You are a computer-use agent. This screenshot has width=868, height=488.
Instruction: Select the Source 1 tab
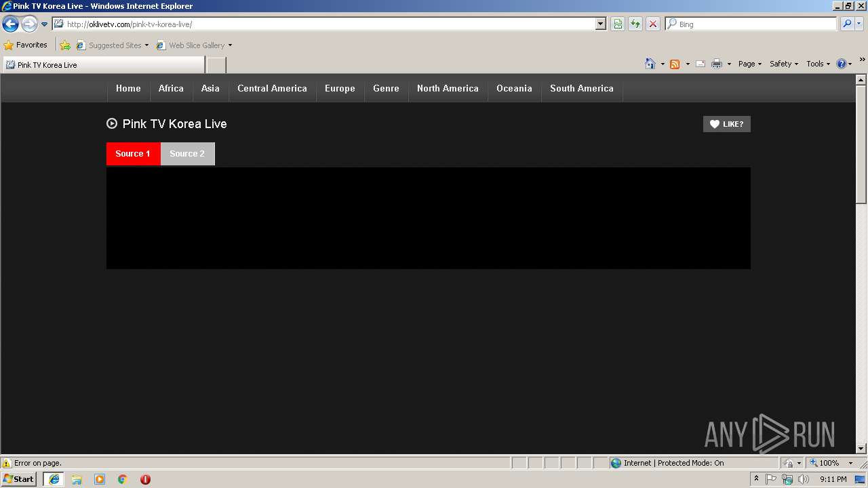click(133, 154)
